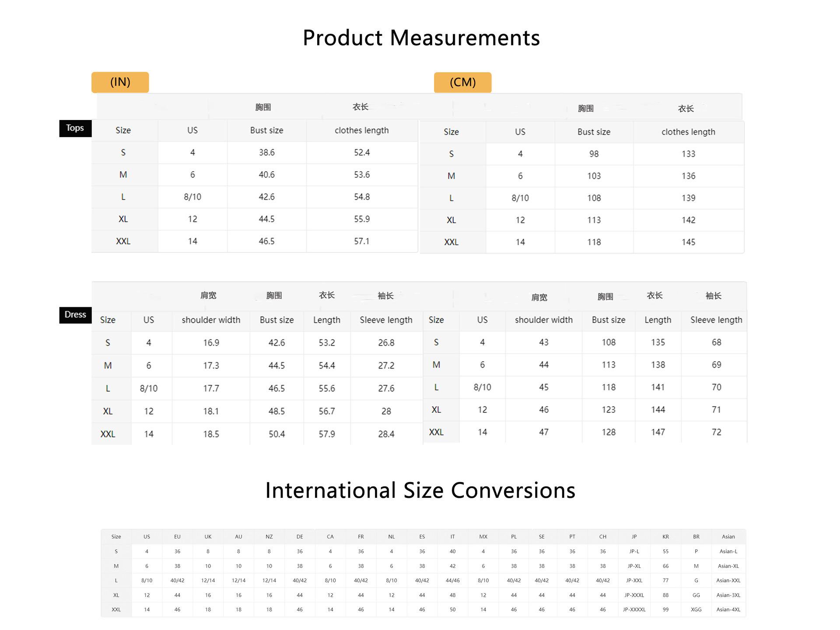Select the 18.5 shoulder width cell
This screenshot has width=840, height=630.
pyautogui.click(x=211, y=434)
